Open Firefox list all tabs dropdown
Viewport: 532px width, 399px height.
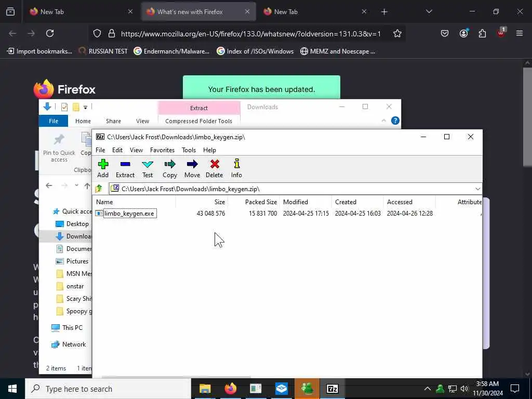pyautogui.click(x=429, y=12)
